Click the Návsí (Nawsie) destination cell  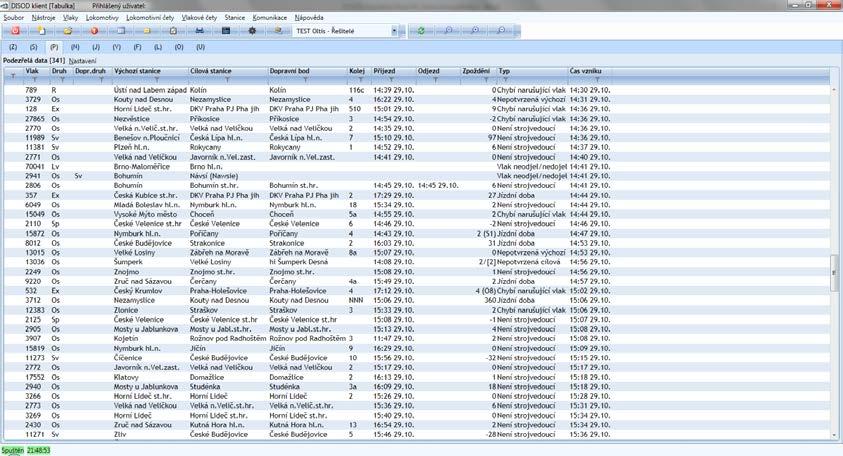point(213,176)
